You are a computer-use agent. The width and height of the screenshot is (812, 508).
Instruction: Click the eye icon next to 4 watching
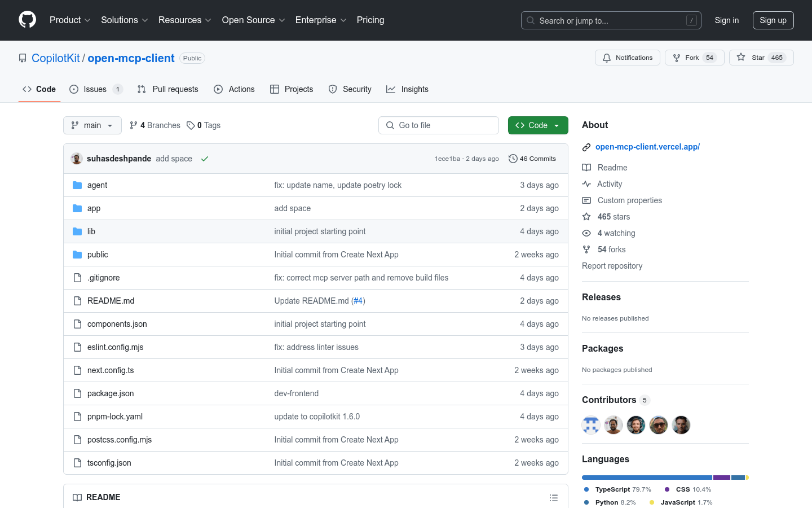pos(586,233)
